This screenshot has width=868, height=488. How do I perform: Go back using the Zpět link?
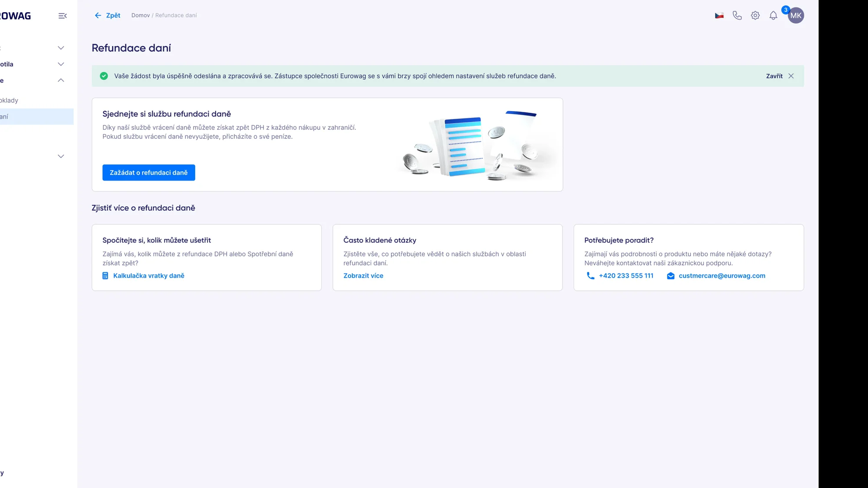click(107, 16)
